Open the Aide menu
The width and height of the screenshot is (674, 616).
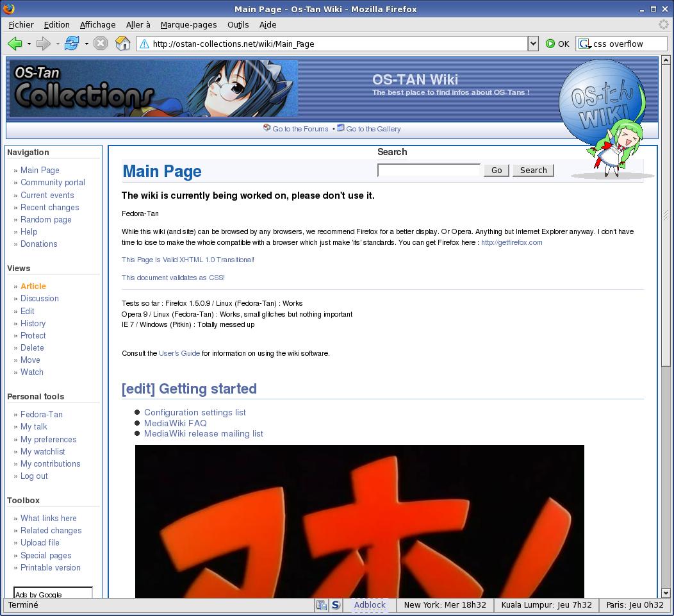click(268, 25)
